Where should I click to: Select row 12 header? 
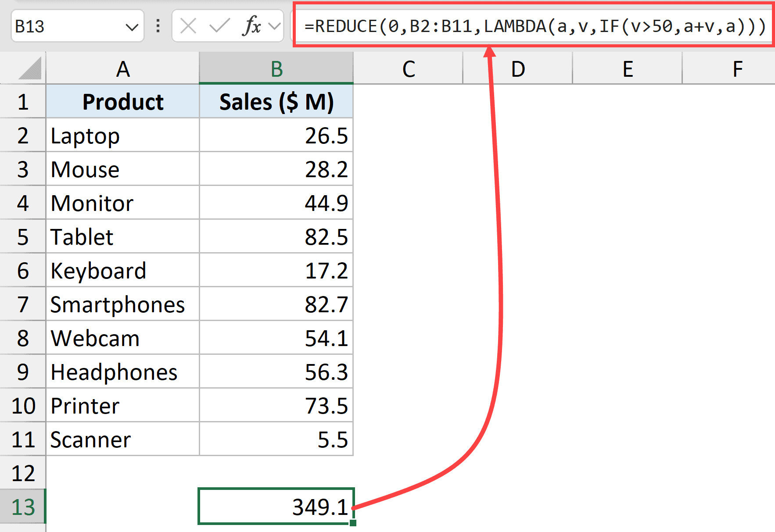[x=23, y=473]
